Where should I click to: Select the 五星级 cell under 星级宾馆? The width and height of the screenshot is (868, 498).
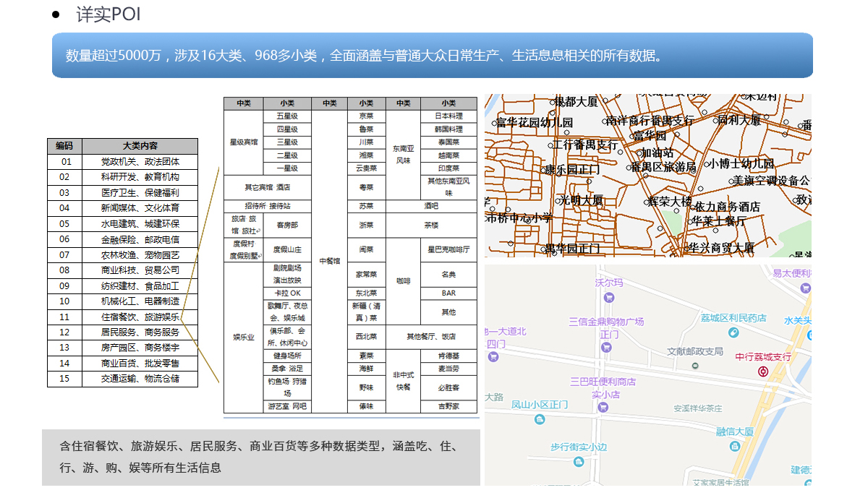(287, 116)
